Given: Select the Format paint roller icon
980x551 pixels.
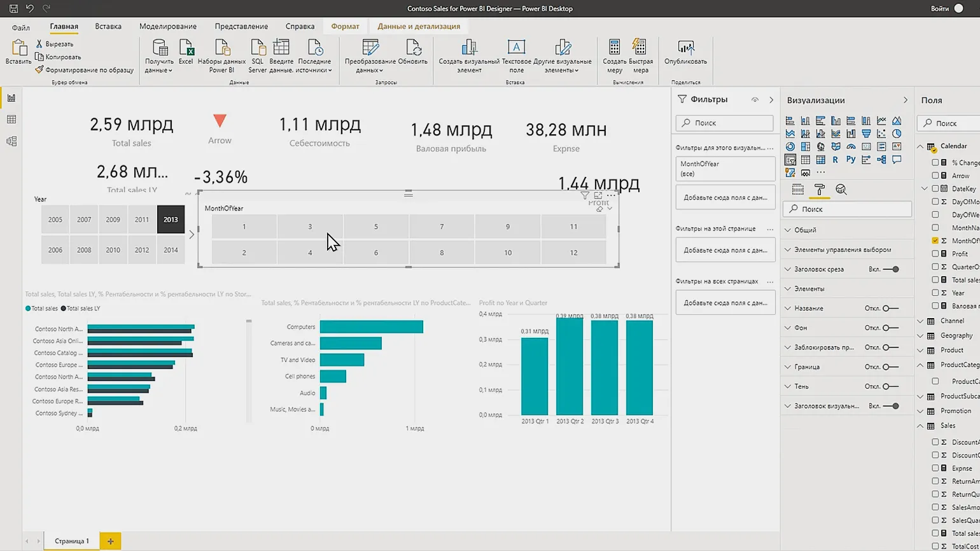Looking at the screenshot, I should click(x=820, y=190).
